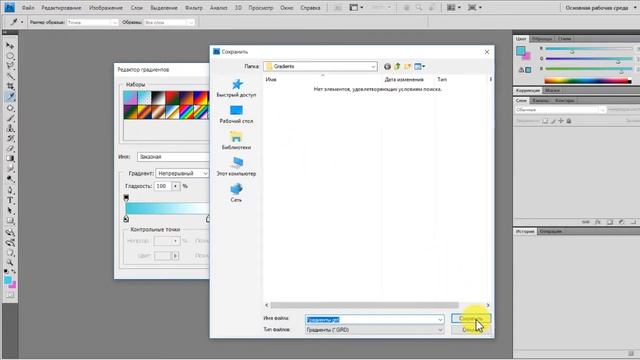Switch to the Стили tab
Image resolution: width=640 pixels, height=360 pixels.
564,38
